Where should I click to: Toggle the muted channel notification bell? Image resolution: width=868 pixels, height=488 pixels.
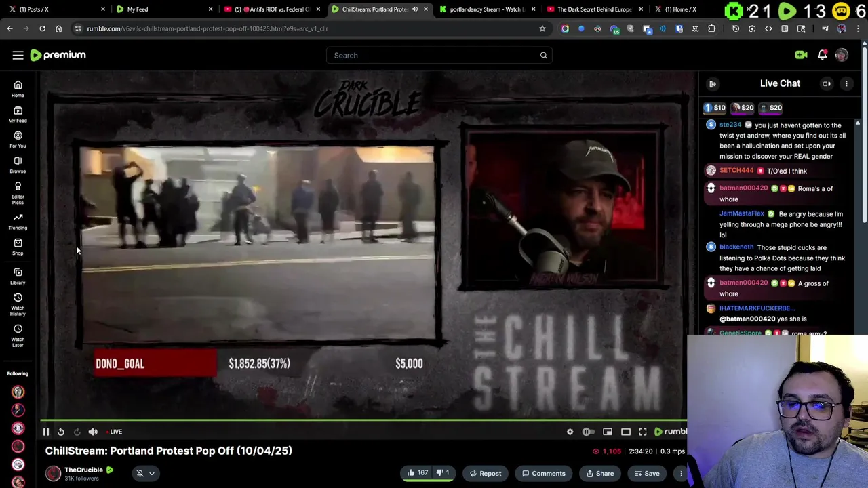(140, 474)
